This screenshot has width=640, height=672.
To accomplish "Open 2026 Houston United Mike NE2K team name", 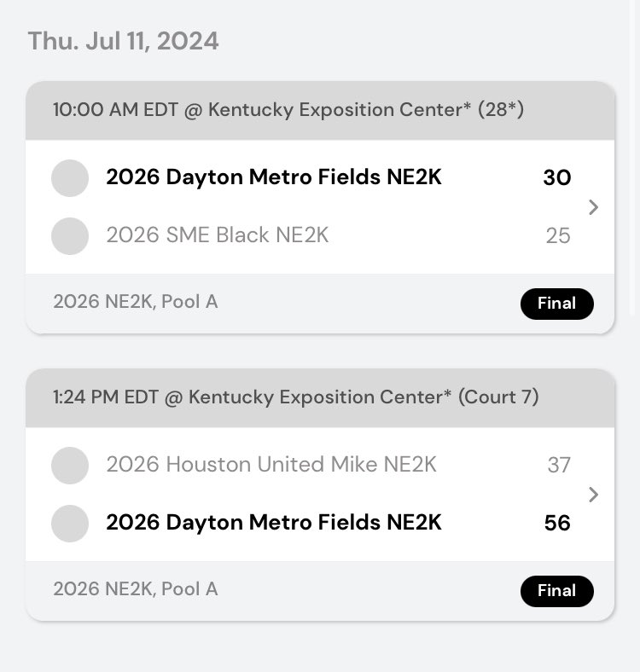I will pos(271,465).
